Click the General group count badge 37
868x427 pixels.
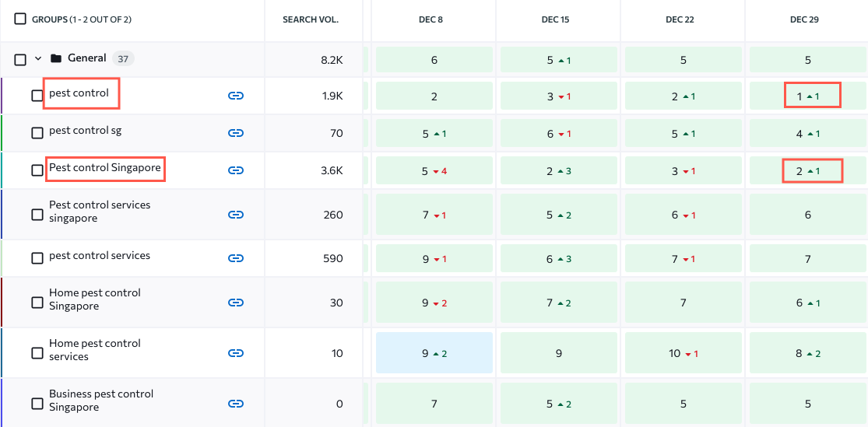tap(123, 58)
